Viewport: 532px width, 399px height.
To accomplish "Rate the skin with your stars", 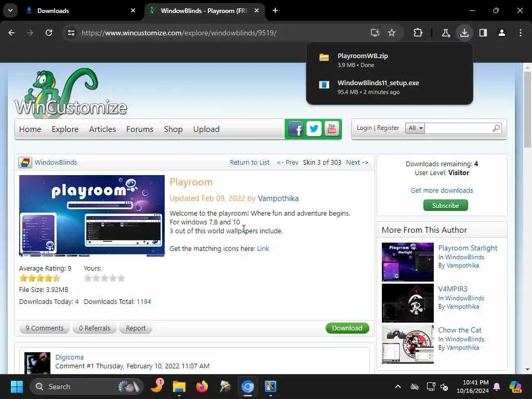I will 104,278.
